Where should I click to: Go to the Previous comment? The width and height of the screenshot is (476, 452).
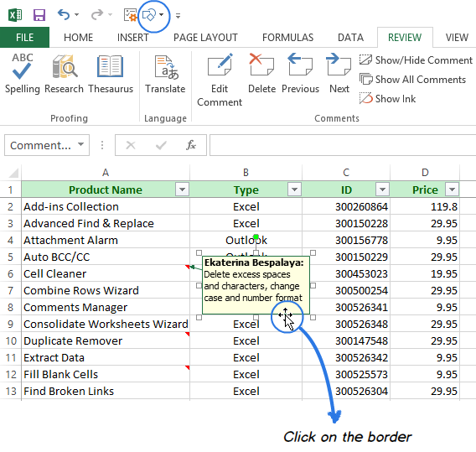(x=300, y=74)
